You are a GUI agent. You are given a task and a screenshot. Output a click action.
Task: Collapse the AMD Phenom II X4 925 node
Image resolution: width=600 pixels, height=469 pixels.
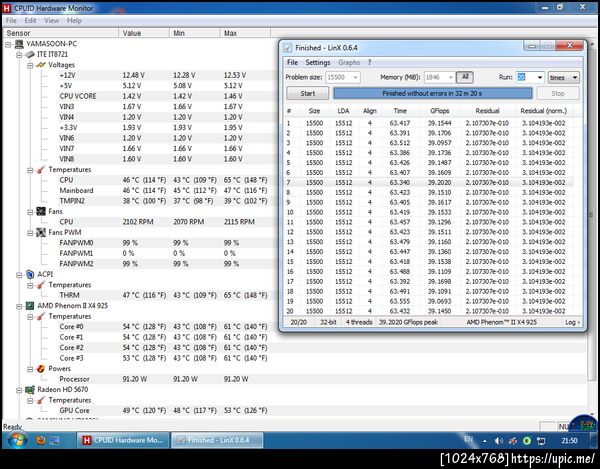pos(19,306)
